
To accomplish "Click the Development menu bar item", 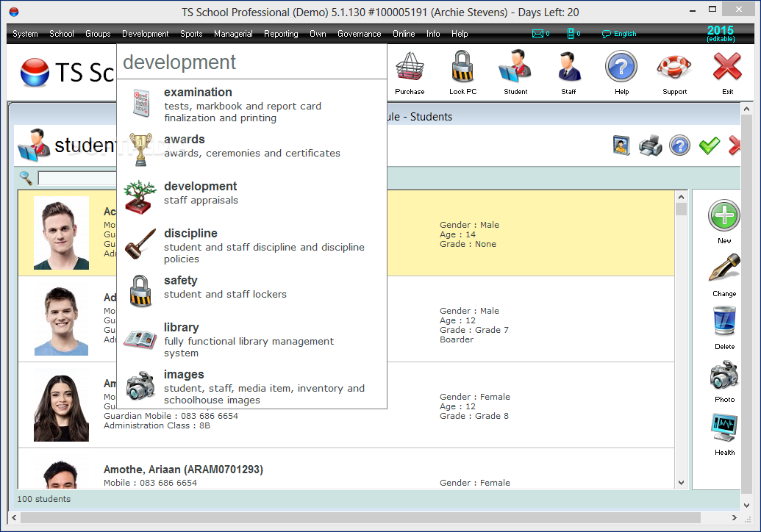I will point(145,34).
